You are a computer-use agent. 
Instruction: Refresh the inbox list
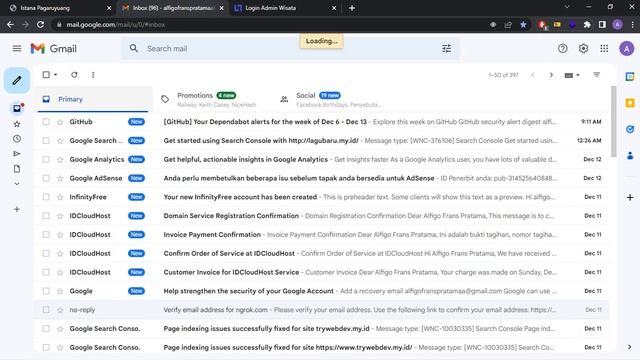[74, 75]
